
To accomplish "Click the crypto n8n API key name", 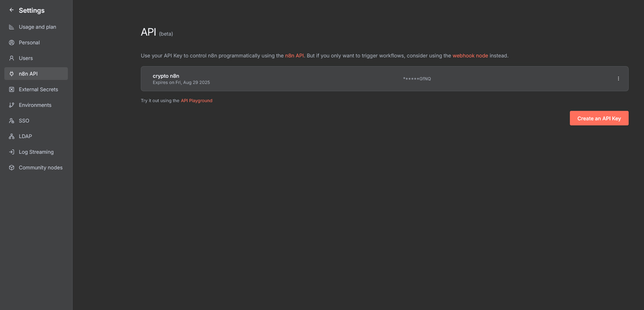I will [x=166, y=76].
